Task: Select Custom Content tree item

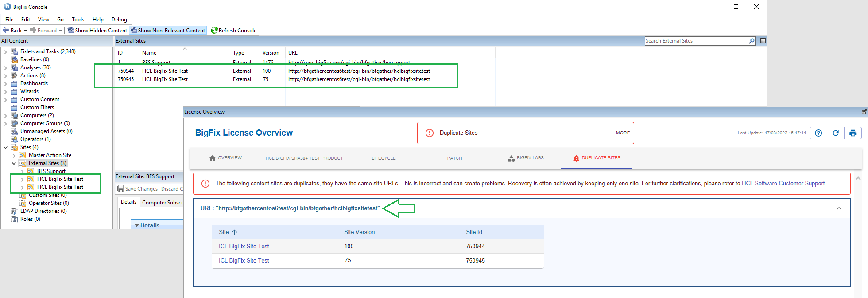Action: [40, 99]
